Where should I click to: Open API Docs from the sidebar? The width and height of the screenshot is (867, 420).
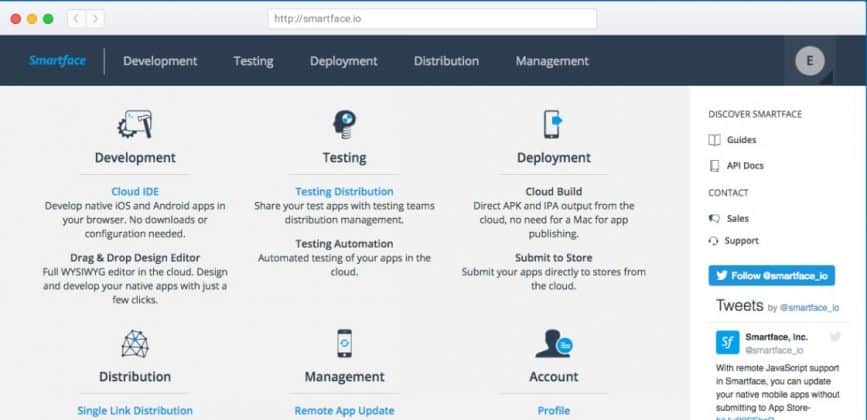pos(745,165)
